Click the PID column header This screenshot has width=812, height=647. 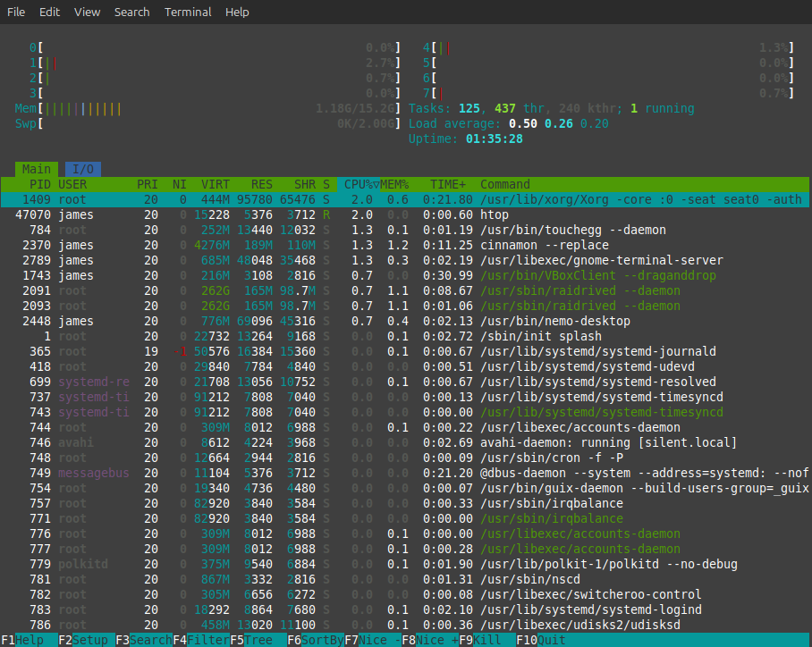pos(39,184)
